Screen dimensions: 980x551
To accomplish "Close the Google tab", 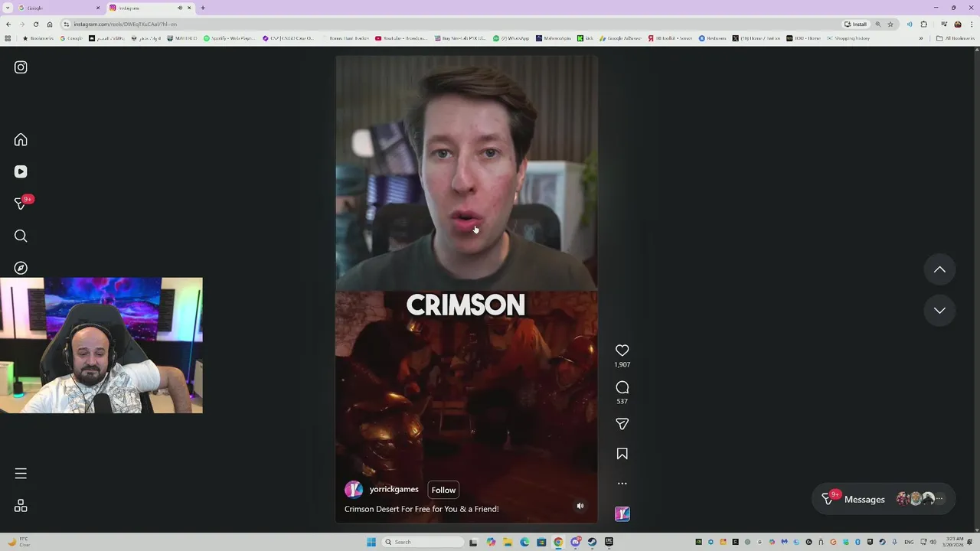I will tap(98, 8).
